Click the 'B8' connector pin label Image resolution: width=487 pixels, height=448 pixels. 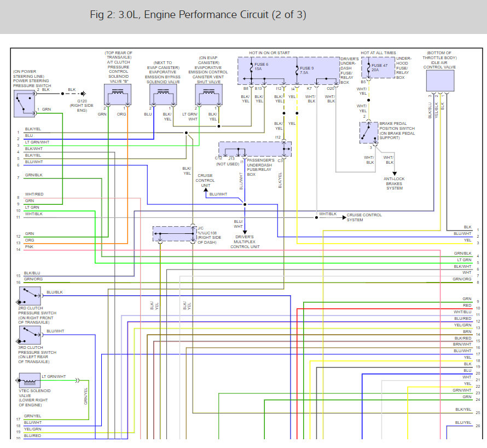tap(246, 88)
